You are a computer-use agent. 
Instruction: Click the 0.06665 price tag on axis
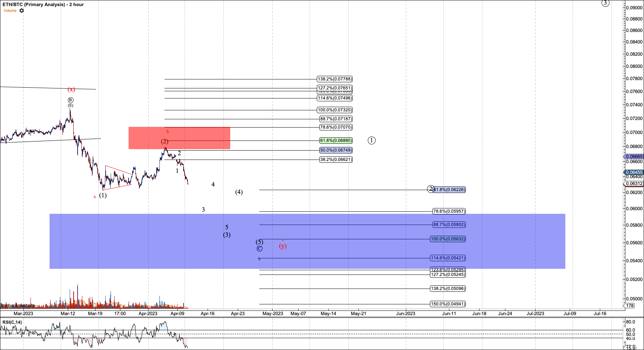[634, 157]
